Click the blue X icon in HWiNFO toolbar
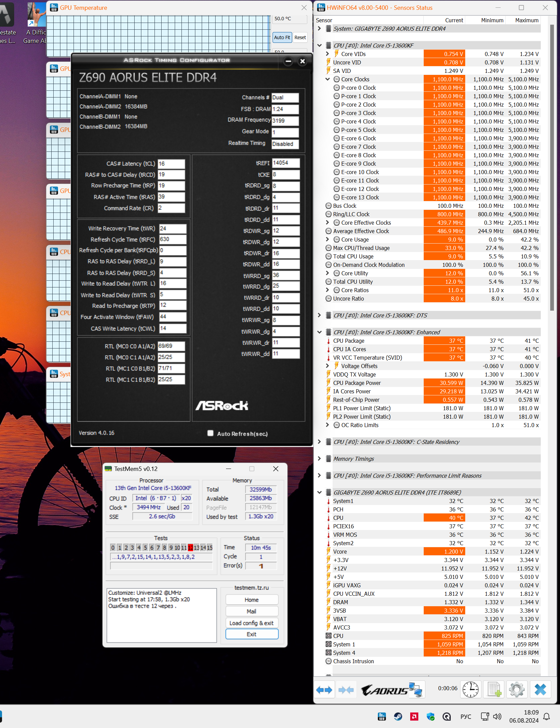The height and width of the screenshot is (728, 560). (540, 690)
